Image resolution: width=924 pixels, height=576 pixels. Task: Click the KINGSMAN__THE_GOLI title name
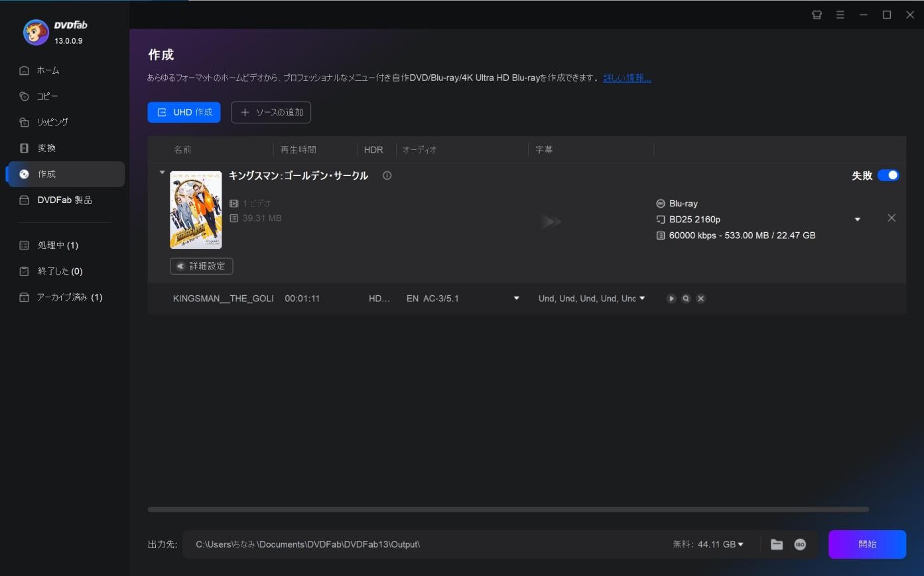[x=224, y=299]
